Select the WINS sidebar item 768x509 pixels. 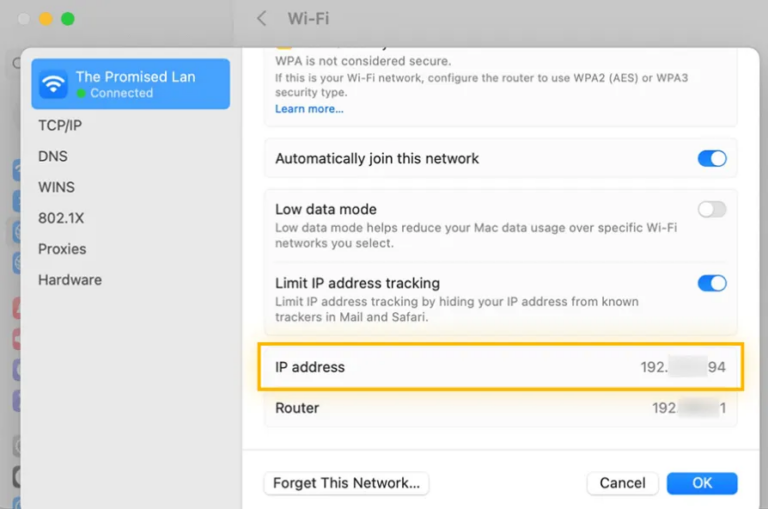(56, 187)
